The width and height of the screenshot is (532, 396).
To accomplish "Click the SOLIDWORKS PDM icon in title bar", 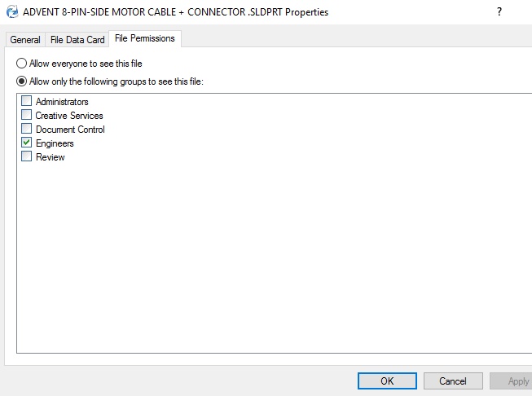I will click(x=12, y=12).
